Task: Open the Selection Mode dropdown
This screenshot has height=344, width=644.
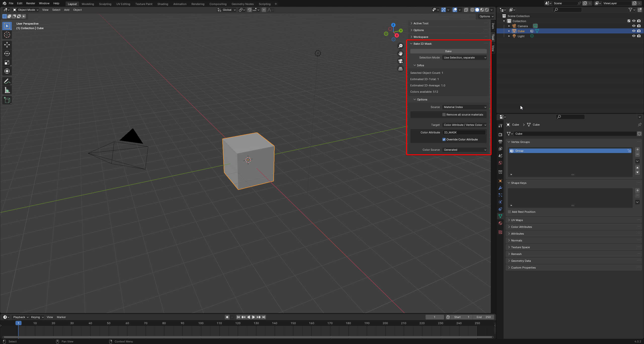Action: pos(464,58)
